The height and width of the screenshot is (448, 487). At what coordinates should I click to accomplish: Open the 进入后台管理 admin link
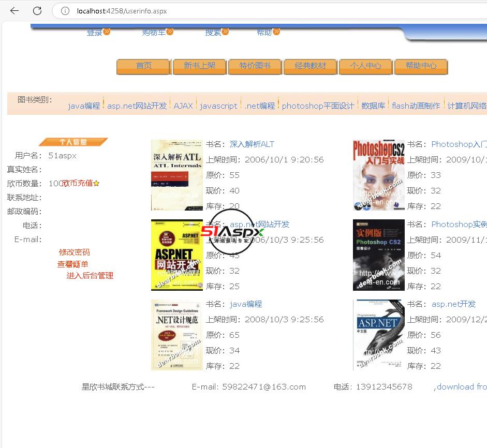[90, 276]
